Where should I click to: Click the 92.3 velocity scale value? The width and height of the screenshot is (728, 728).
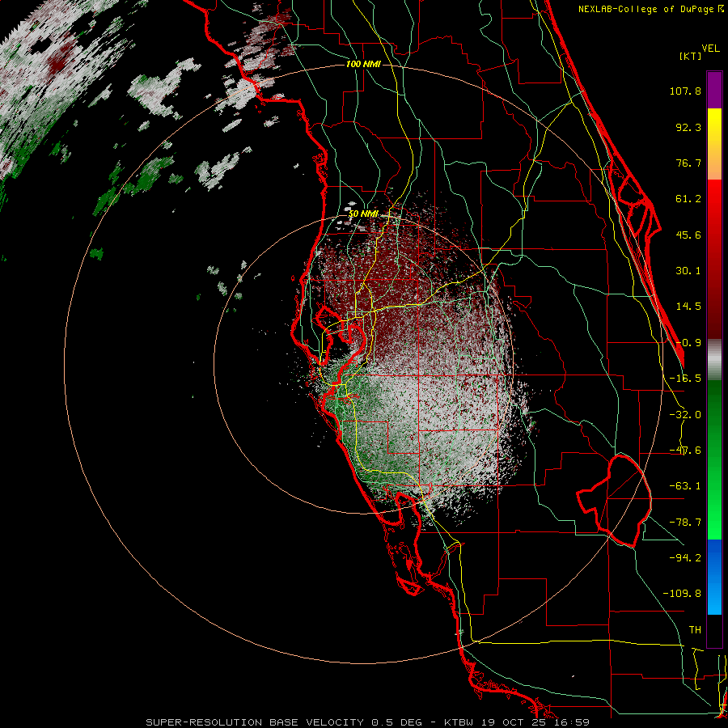pos(688,127)
